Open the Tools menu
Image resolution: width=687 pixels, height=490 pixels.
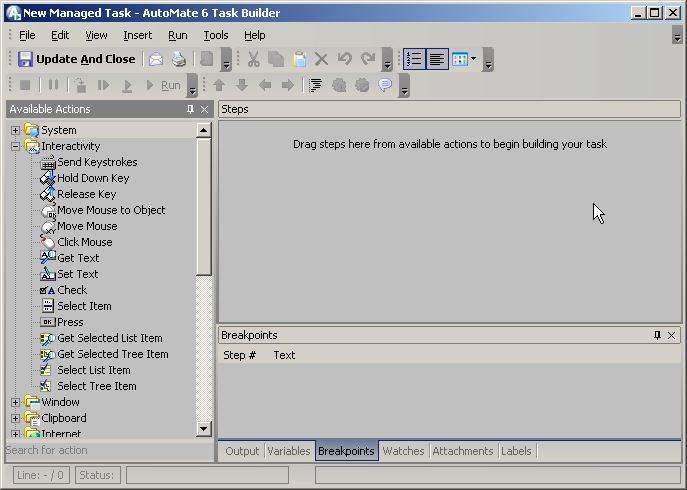pos(216,35)
